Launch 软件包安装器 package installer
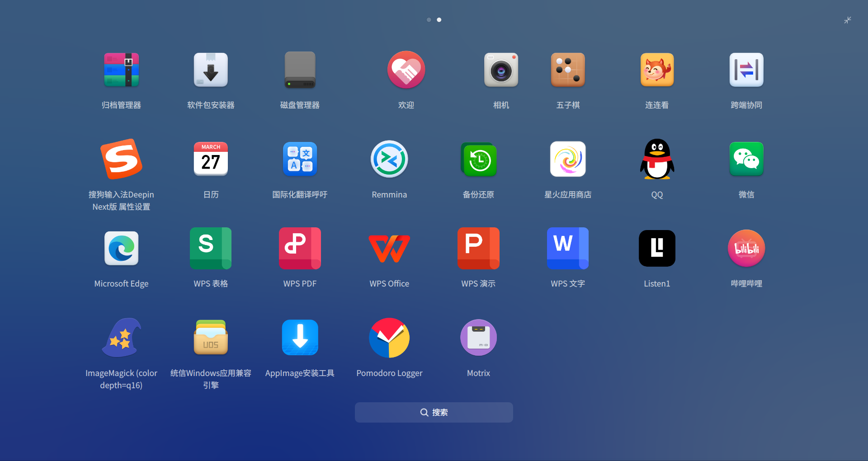Viewport: 868px width, 461px height. 211,70
